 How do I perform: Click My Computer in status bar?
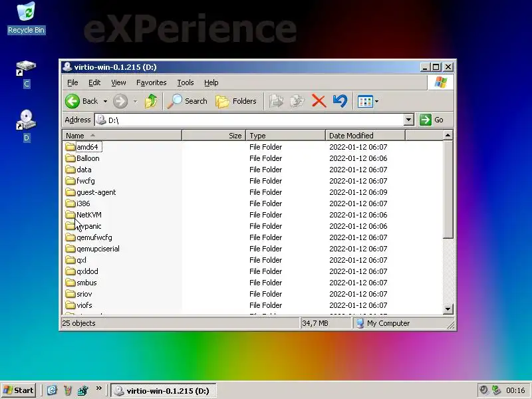pos(383,323)
